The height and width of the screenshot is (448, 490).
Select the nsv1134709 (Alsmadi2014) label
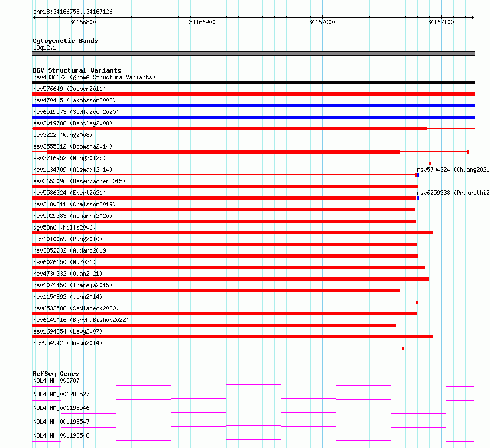(x=73, y=170)
